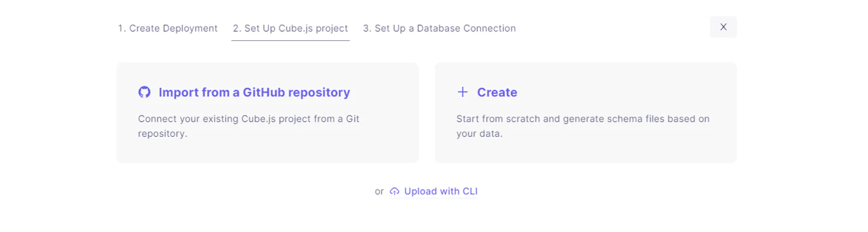Click the underline beneath the active step tab

(x=290, y=40)
